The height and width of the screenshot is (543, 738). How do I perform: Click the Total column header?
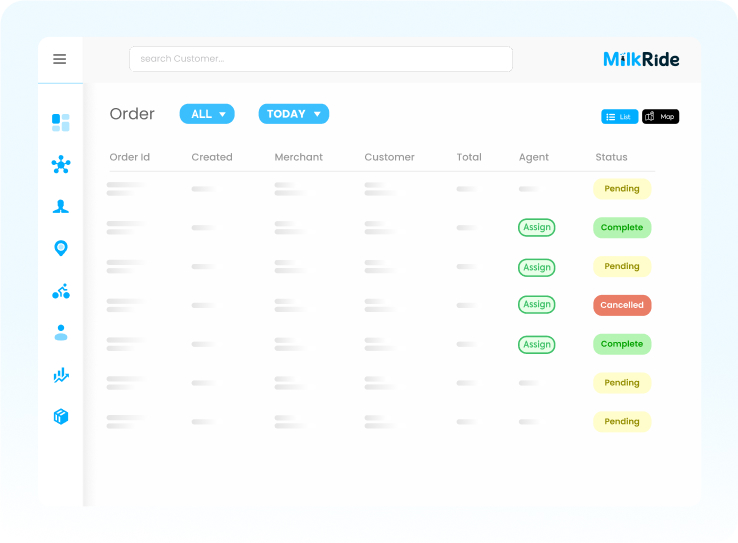pos(469,157)
